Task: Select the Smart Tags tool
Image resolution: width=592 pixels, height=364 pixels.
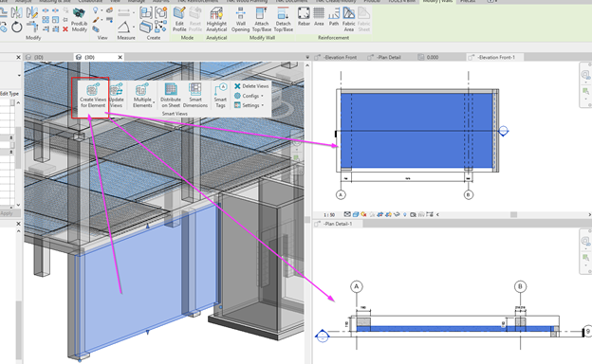Action: [220, 96]
